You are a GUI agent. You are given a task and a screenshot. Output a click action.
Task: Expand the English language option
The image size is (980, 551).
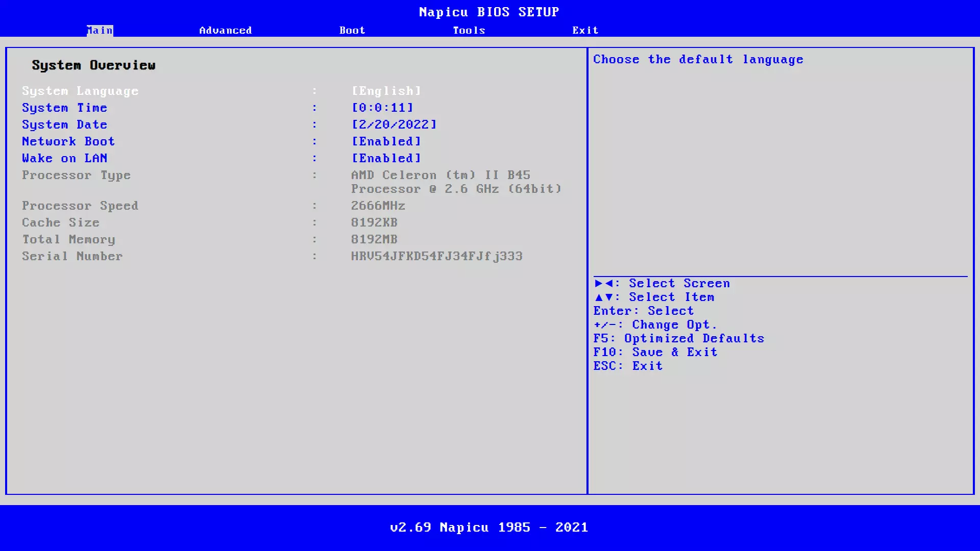(386, 90)
